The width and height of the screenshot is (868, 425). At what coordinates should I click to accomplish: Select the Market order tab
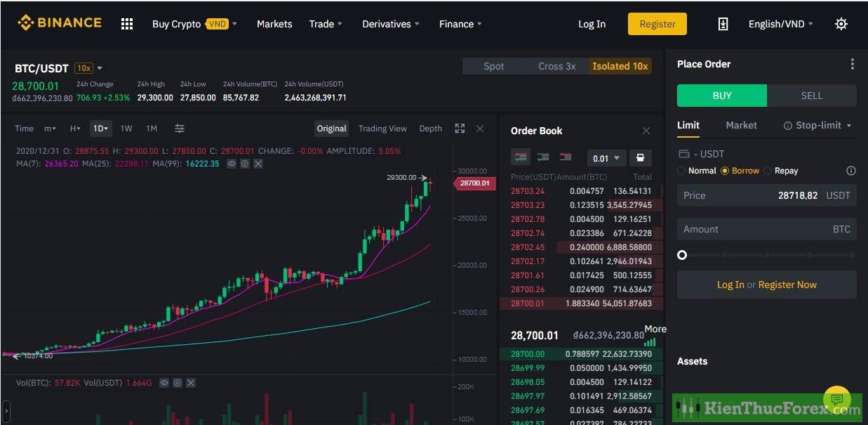click(741, 125)
